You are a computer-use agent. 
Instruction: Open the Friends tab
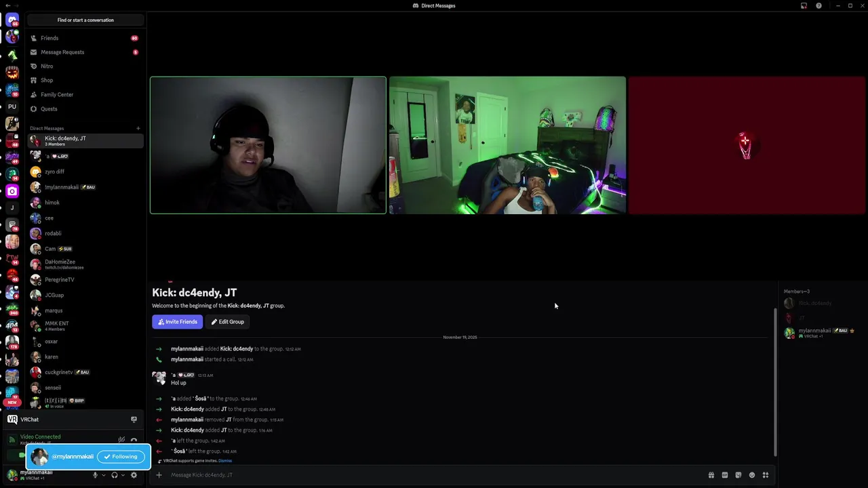point(85,38)
